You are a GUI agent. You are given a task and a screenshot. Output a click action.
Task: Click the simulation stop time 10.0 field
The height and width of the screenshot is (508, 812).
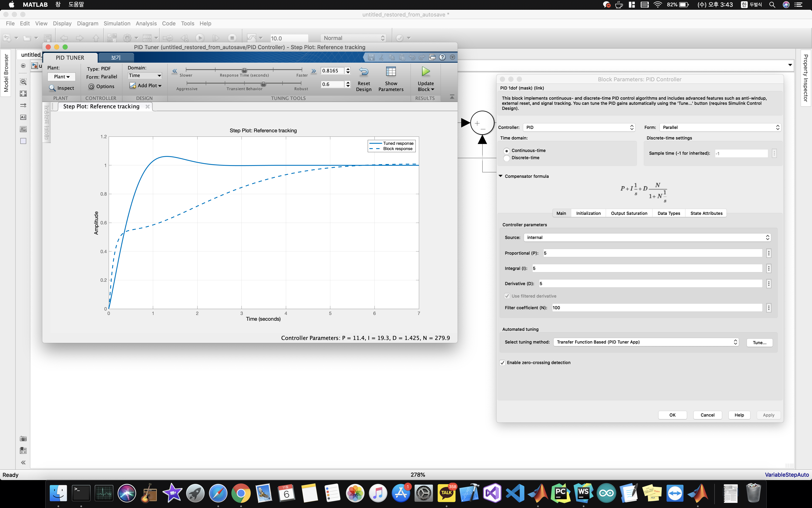[x=289, y=38]
